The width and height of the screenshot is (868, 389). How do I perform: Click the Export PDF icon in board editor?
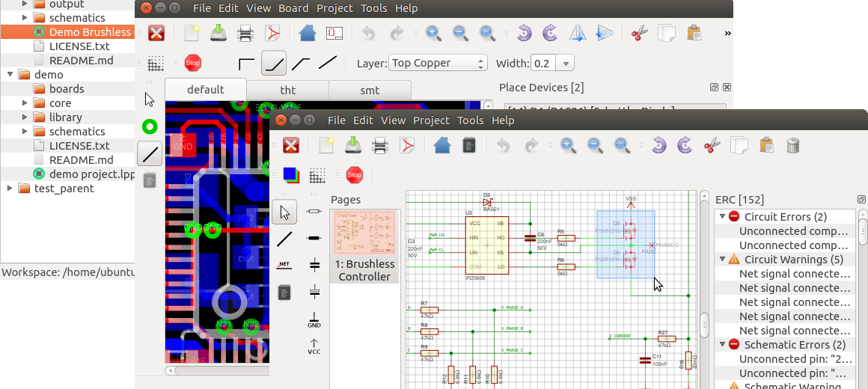(x=272, y=33)
